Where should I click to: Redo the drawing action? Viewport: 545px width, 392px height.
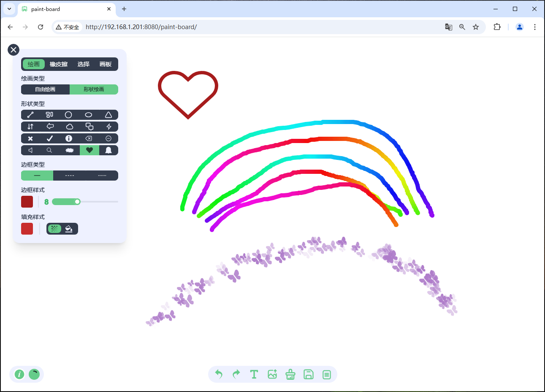[236, 374]
